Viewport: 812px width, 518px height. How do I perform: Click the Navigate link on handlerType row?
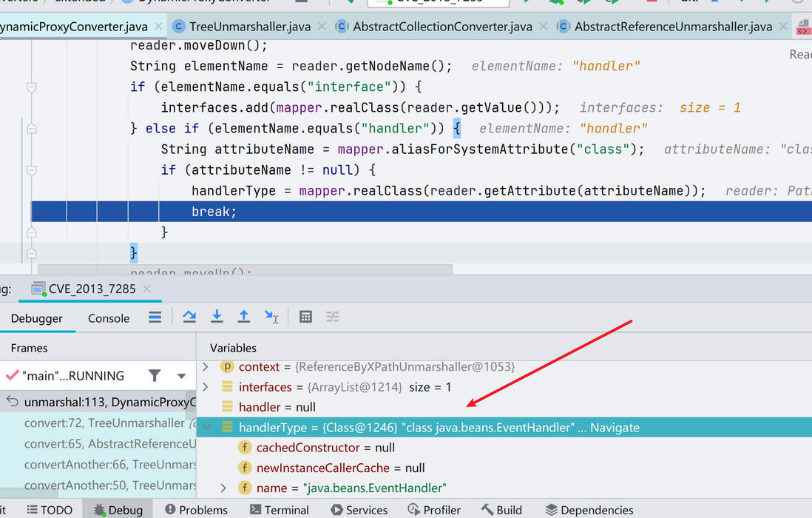point(615,428)
